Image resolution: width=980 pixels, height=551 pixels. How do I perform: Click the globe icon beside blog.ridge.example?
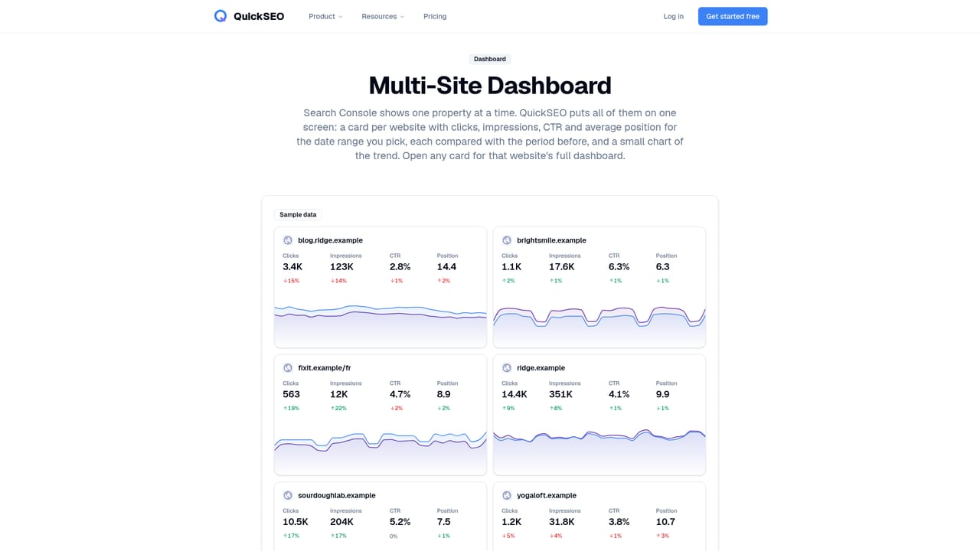pos(288,240)
